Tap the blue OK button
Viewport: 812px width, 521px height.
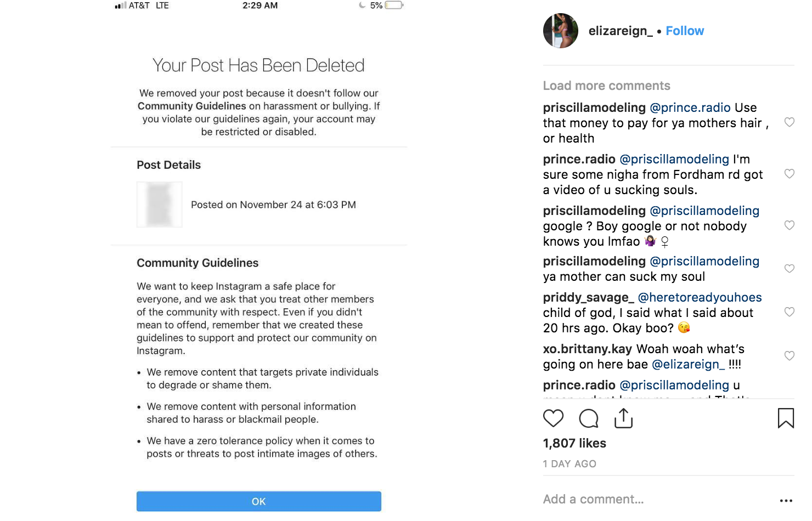click(258, 501)
